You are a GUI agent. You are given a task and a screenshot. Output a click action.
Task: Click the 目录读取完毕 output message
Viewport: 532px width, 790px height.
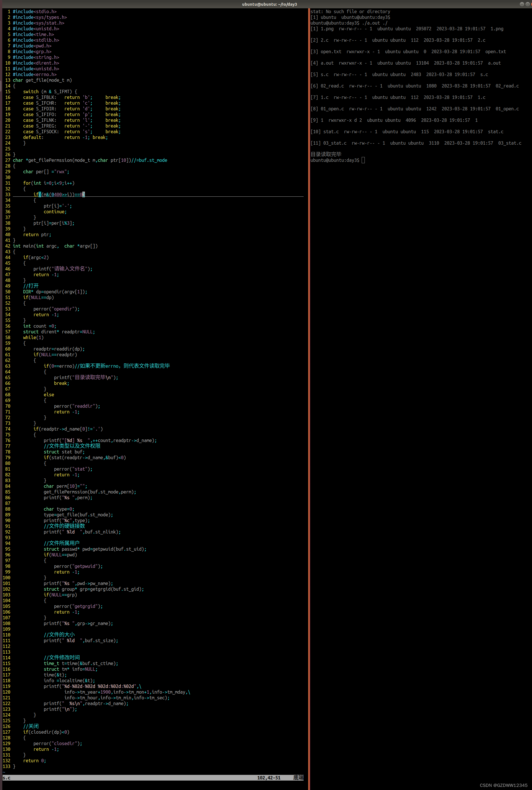[326, 154]
